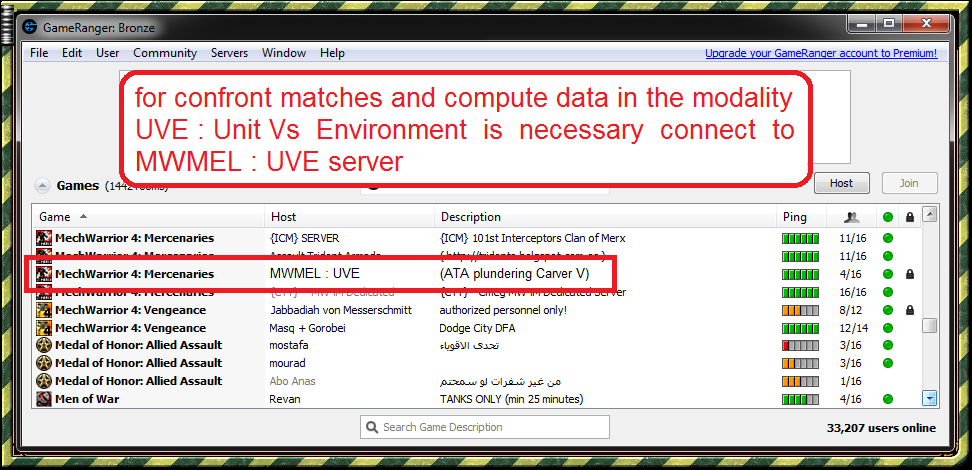Click green status dot in Revan row
Viewport: 972px width, 470px height.
click(x=888, y=399)
